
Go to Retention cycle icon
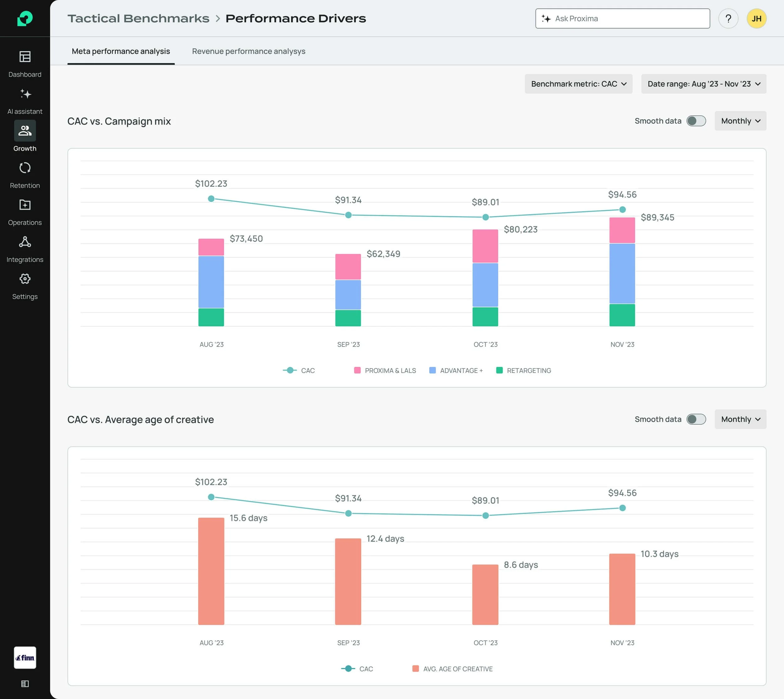pos(25,168)
